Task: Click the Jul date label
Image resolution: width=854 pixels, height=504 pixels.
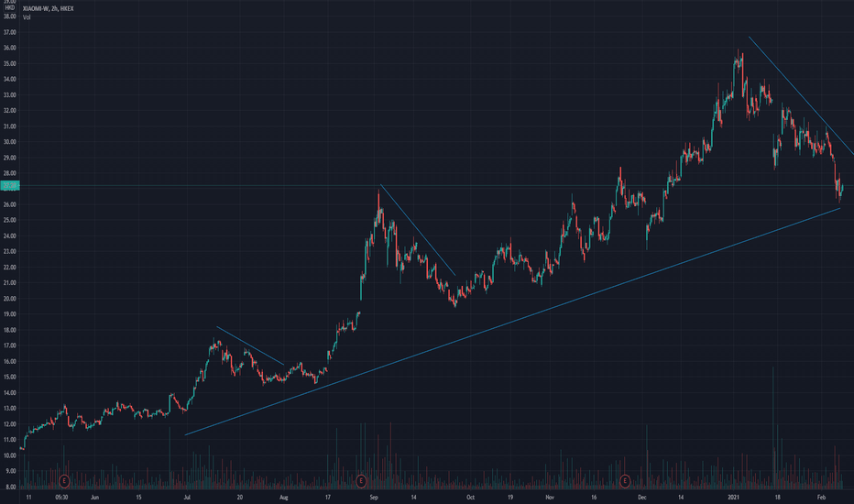Action: point(187,498)
